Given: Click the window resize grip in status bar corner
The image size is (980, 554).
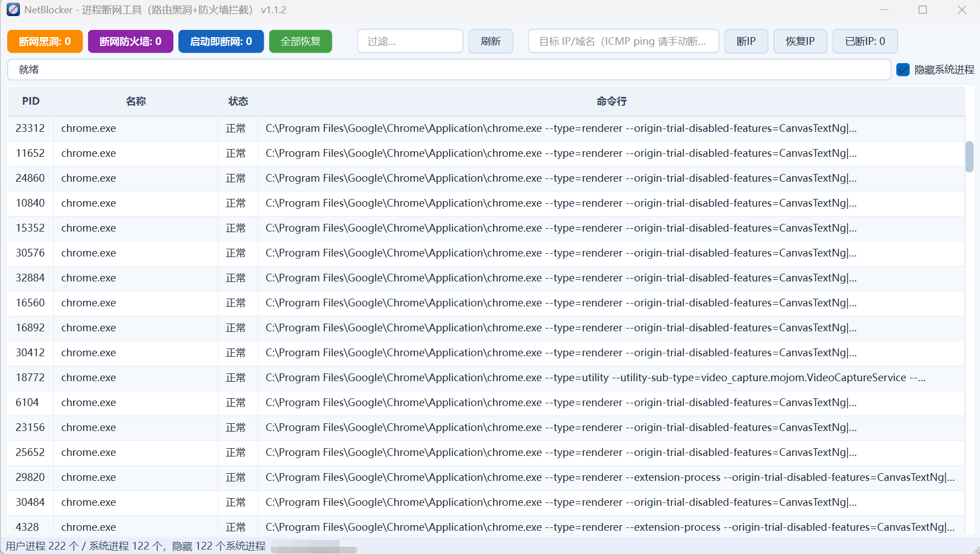Looking at the screenshot, I should coord(976,550).
